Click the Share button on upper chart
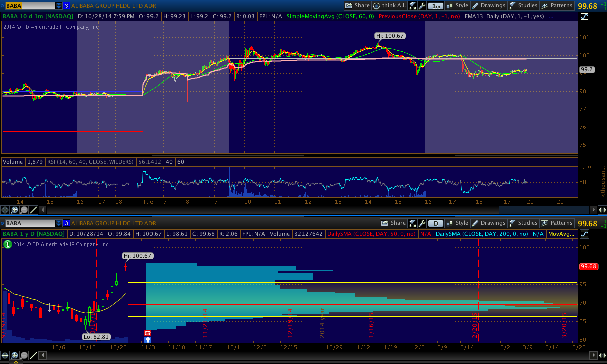The height and width of the screenshot is (364, 607). (x=357, y=6)
